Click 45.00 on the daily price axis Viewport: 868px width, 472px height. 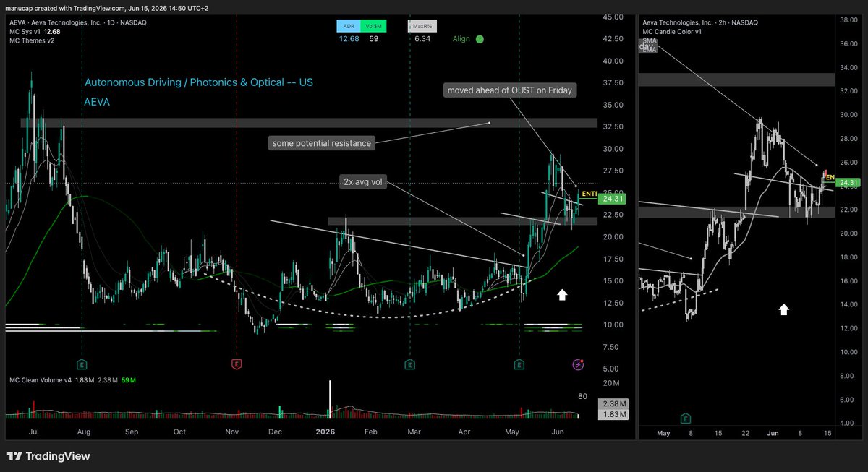click(x=613, y=17)
